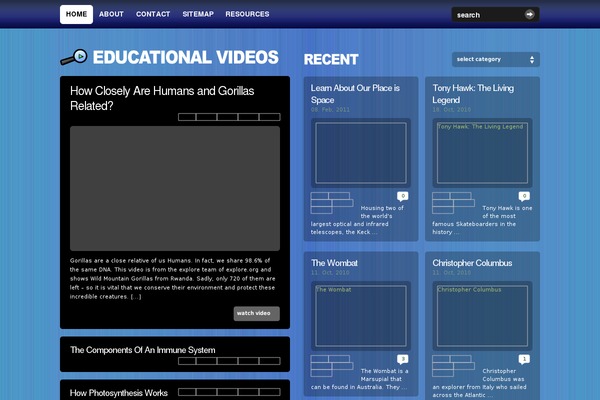Click rating boxes under Christopher Columbus thumbnail
The height and width of the screenshot is (400, 600).
453,366
